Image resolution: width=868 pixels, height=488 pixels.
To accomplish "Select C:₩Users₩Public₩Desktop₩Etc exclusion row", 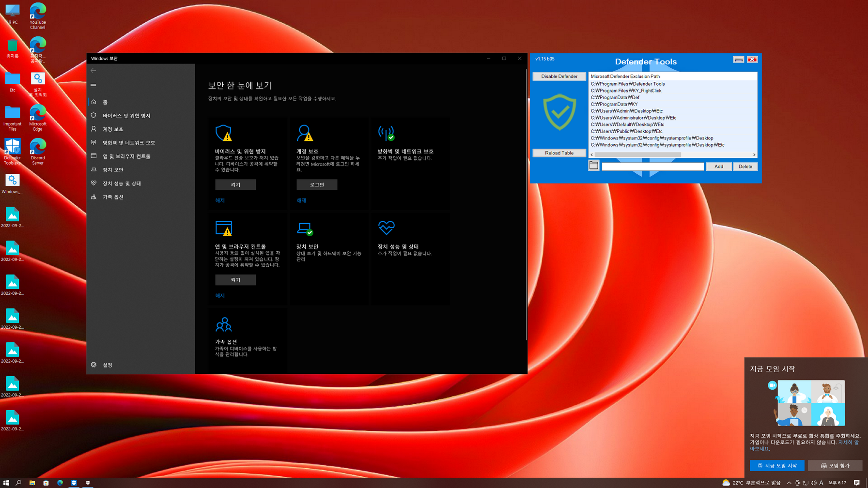I will click(x=673, y=131).
